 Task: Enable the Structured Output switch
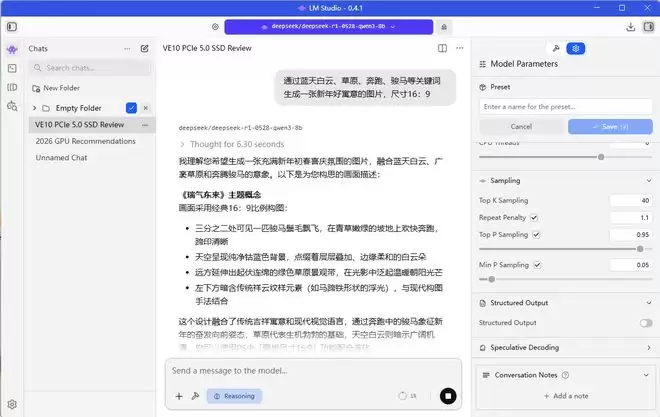coord(645,323)
